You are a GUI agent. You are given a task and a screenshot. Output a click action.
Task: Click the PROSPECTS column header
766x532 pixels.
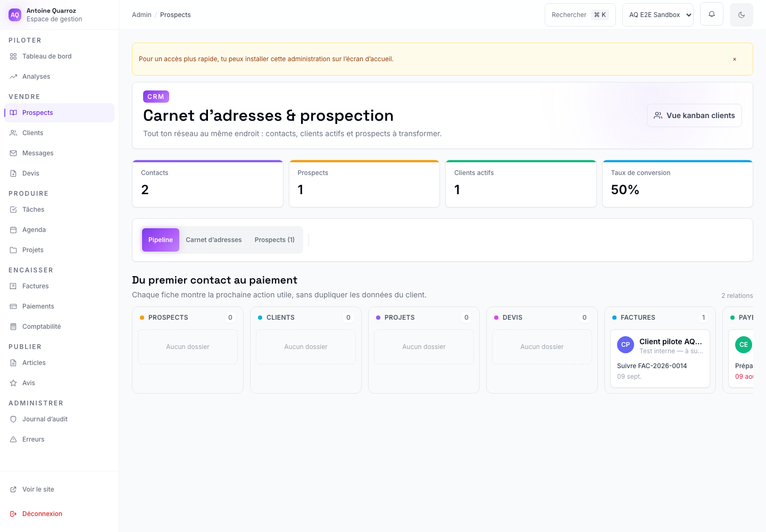tap(188, 318)
